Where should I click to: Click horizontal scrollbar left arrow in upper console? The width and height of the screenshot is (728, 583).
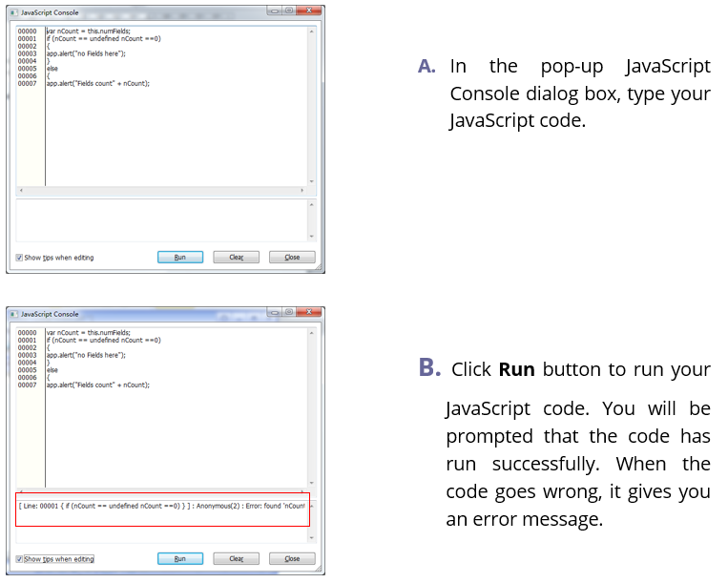(21, 190)
